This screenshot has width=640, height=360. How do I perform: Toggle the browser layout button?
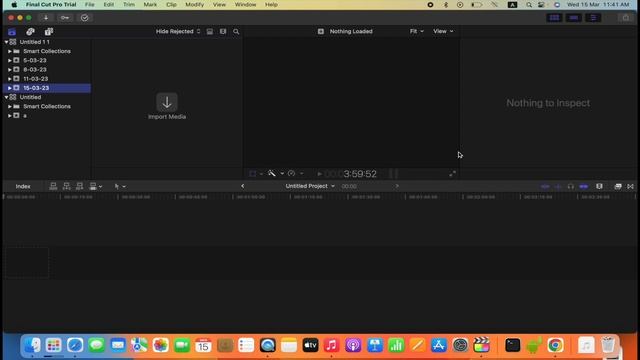point(554,18)
